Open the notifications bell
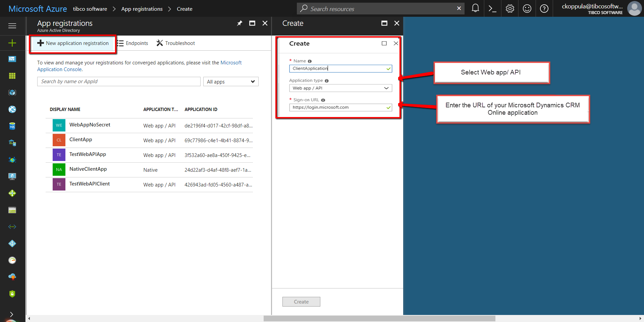The height and width of the screenshot is (322, 644). pos(475,8)
